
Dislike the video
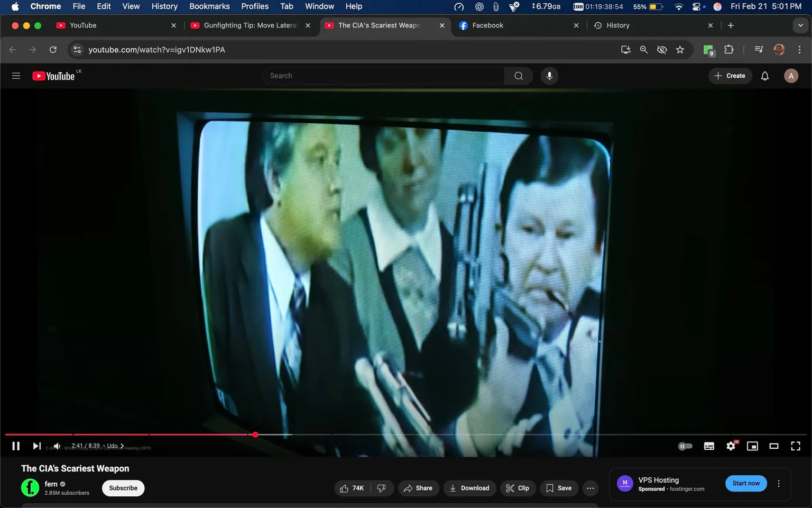point(382,488)
